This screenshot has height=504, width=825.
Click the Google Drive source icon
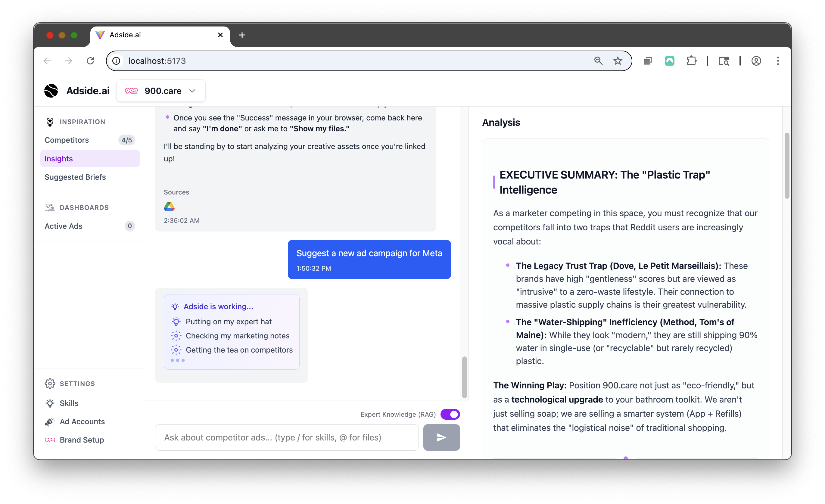point(169,207)
